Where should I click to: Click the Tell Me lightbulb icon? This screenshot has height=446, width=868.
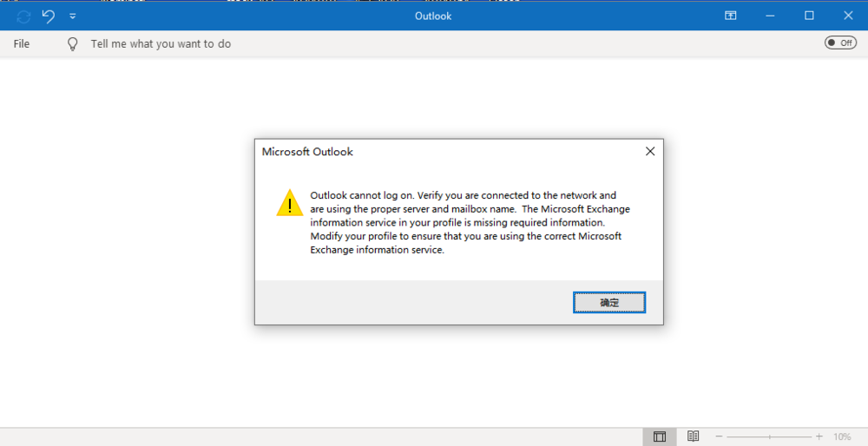(x=73, y=43)
